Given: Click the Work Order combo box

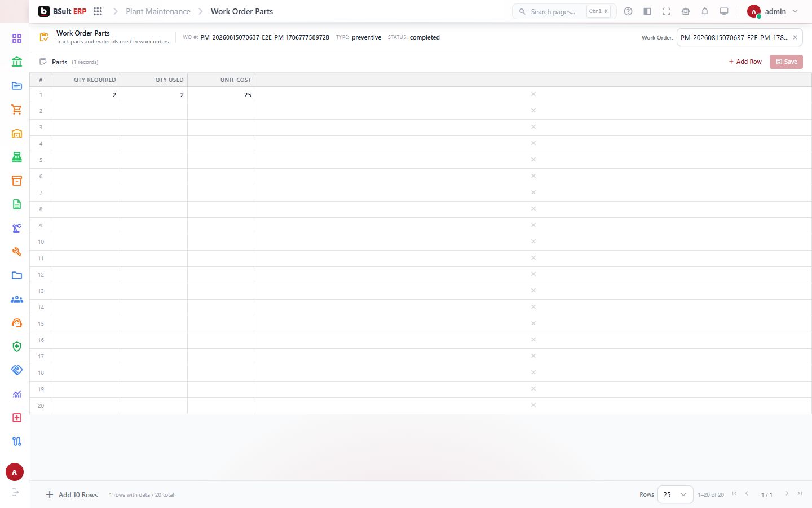Looking at the screenshot, I should pyautogui.click(x=739, y=37).
